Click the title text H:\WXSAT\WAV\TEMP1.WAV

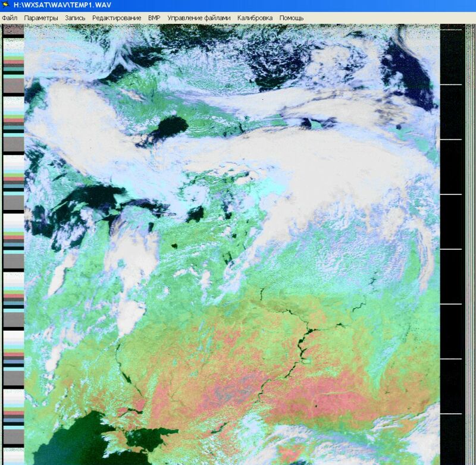62,5
